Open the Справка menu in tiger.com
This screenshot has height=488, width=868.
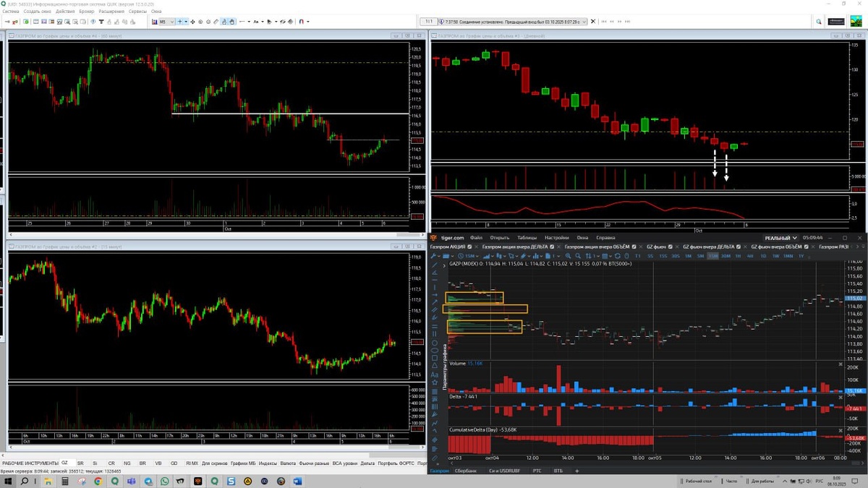click(605, 237)
